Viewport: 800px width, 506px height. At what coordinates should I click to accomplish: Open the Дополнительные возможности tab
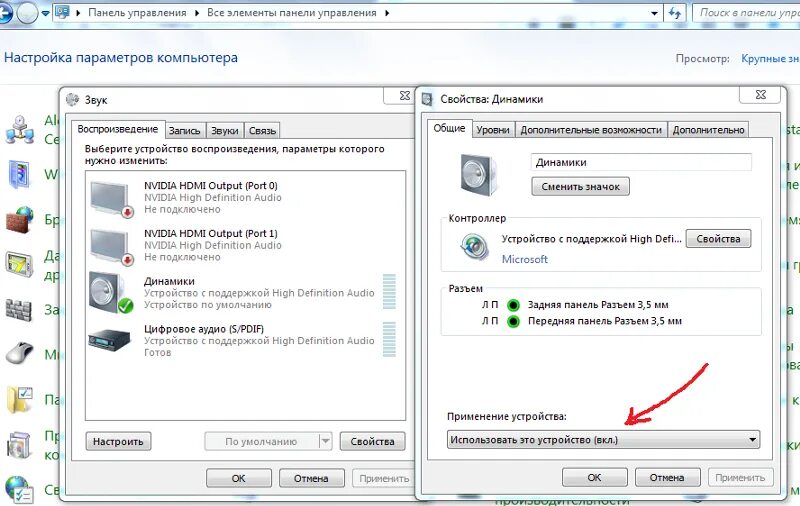click(591, 130)
